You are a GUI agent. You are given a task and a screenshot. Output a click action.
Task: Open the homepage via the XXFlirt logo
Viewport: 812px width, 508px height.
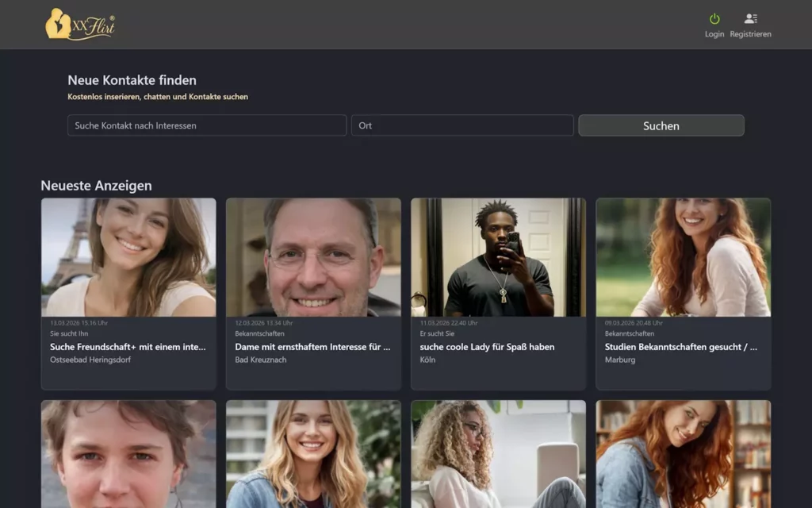coord(79,23)
